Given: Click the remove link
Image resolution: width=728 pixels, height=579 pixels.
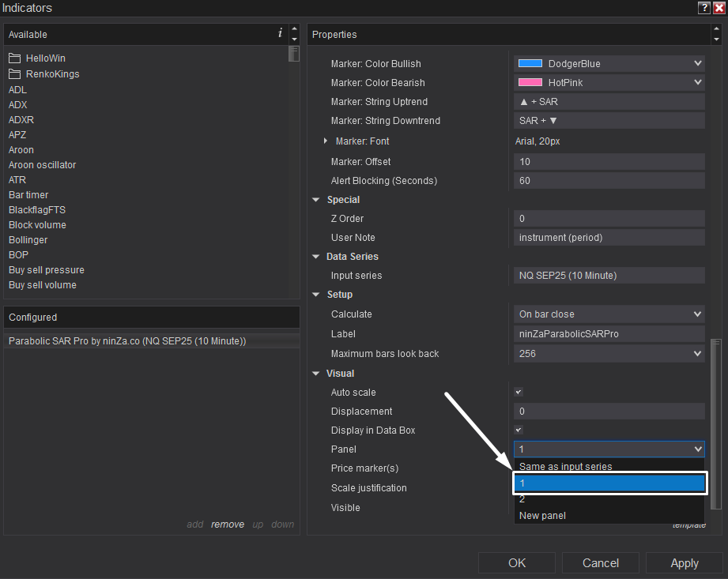Looking at the screenshot, I should coord(228,524).
